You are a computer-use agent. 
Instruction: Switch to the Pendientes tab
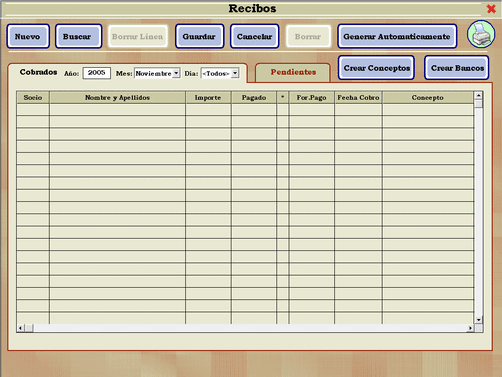(293, 72)
